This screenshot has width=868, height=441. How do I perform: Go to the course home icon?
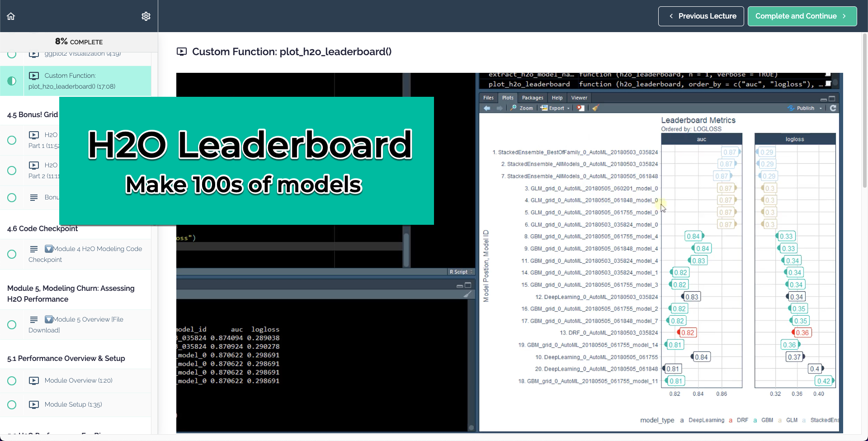(x=11, y=16)
